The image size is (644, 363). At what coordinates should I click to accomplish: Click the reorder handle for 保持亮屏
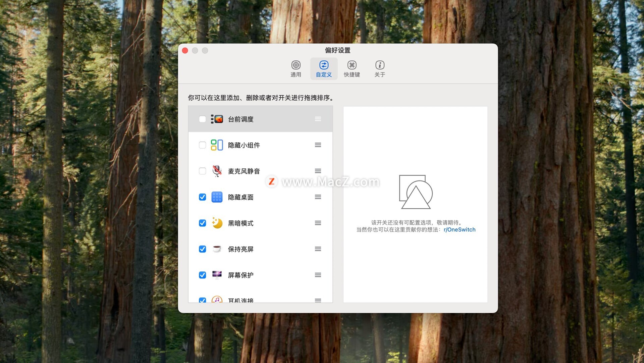coord(318,249)
